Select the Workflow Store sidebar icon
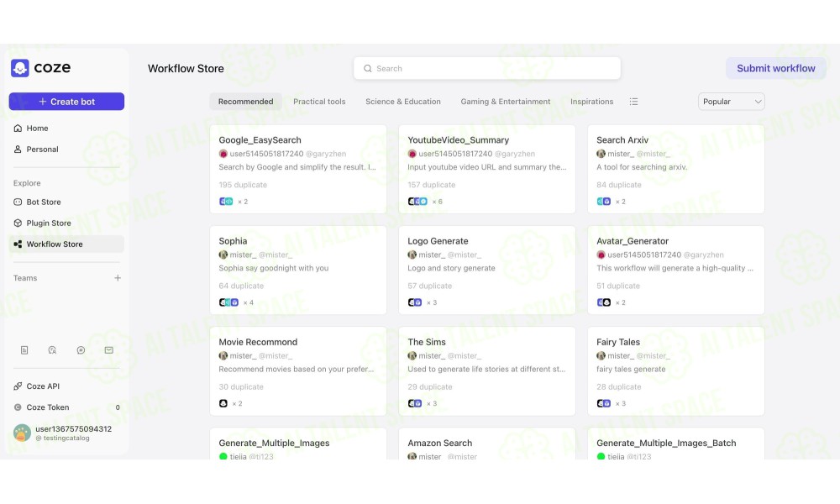840x504 pixels. pyautogui.click(x=18, y=244)
